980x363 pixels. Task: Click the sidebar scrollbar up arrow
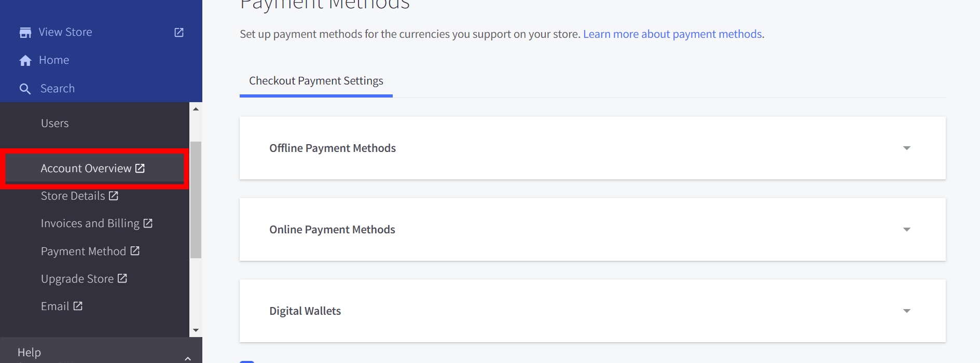196,109
